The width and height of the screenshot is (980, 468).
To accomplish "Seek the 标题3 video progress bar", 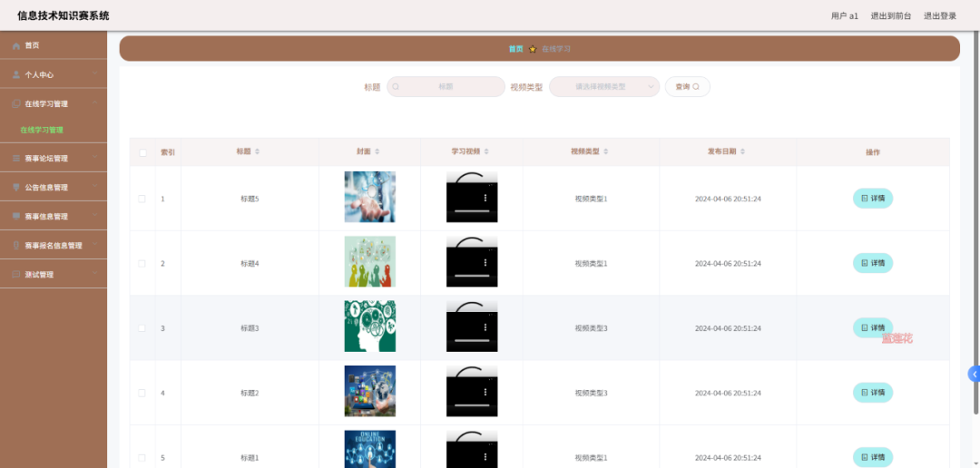I will [x=472, y=340].
